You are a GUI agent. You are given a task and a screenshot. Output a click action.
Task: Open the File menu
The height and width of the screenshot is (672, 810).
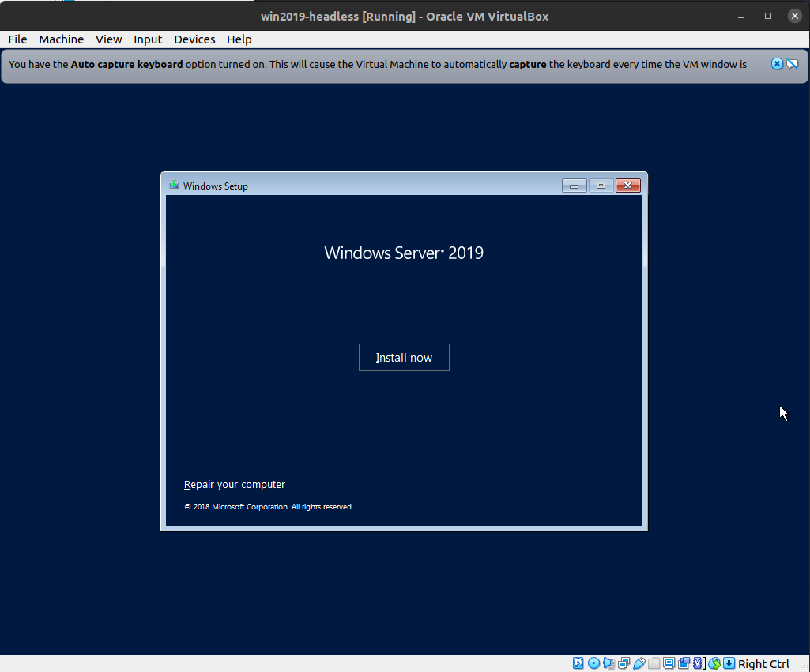click(17, 39)
